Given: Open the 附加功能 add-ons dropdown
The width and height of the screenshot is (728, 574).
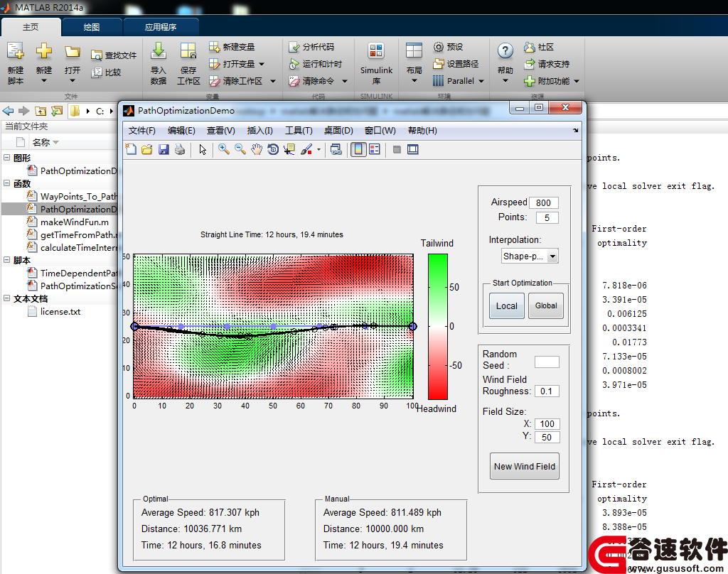Looking at the screenshot, I should tap(552, 81).
